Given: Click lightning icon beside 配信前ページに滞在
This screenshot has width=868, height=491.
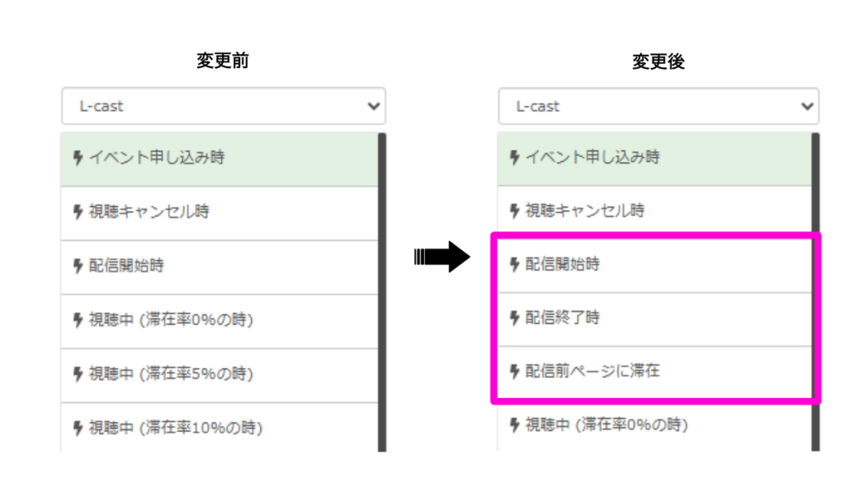Looking at the screenshot, I should pos(515,371).
